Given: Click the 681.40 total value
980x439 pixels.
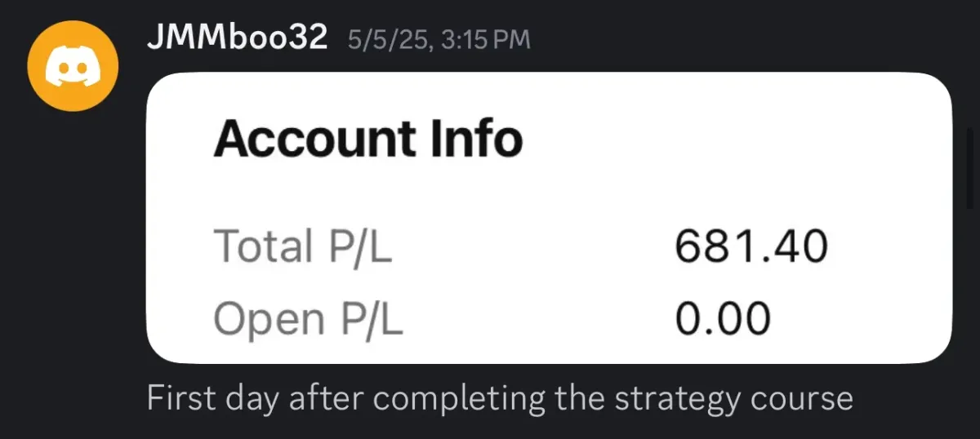Looking at the screenshot, I should coord(751,246).
